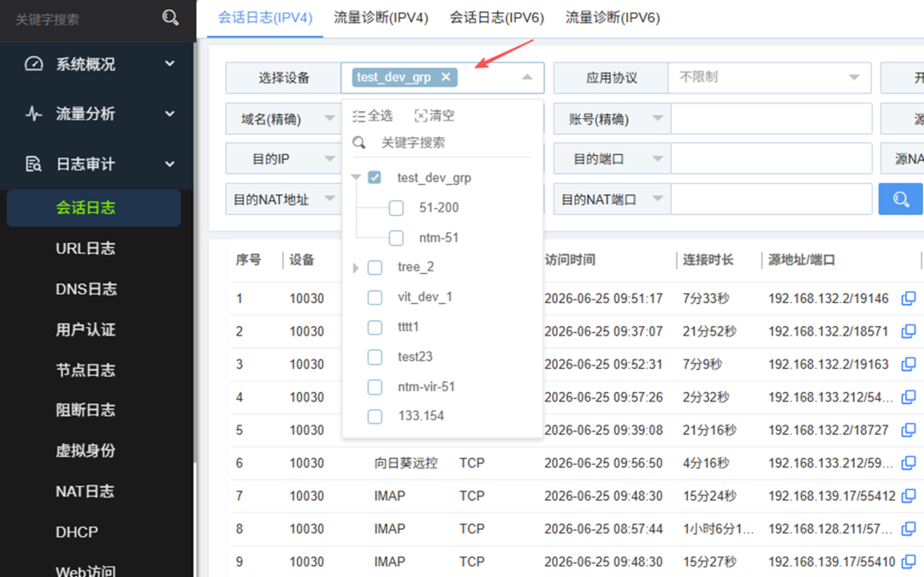The image size is (924, 577).
Task: Click the 目的端口 text input field
Action: 771,158
